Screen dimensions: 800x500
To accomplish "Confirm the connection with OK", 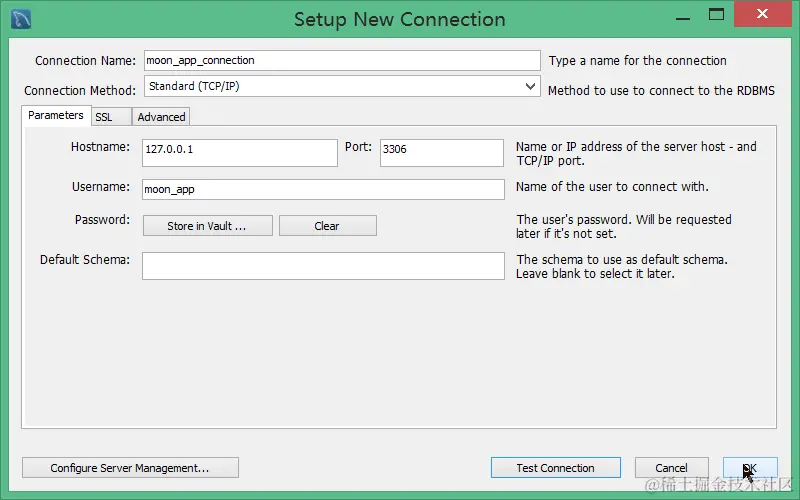I will click(750, 468).
